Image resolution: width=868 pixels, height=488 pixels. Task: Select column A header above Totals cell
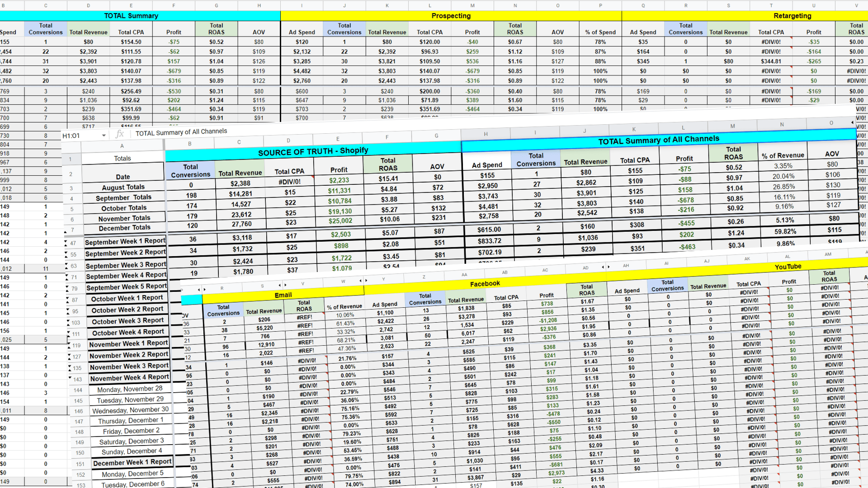point(122,146)
